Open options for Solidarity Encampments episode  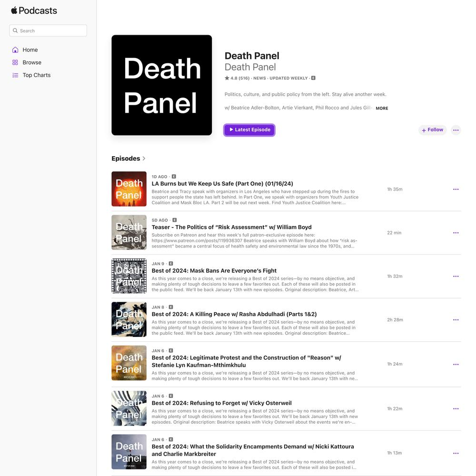click(456, 453)
